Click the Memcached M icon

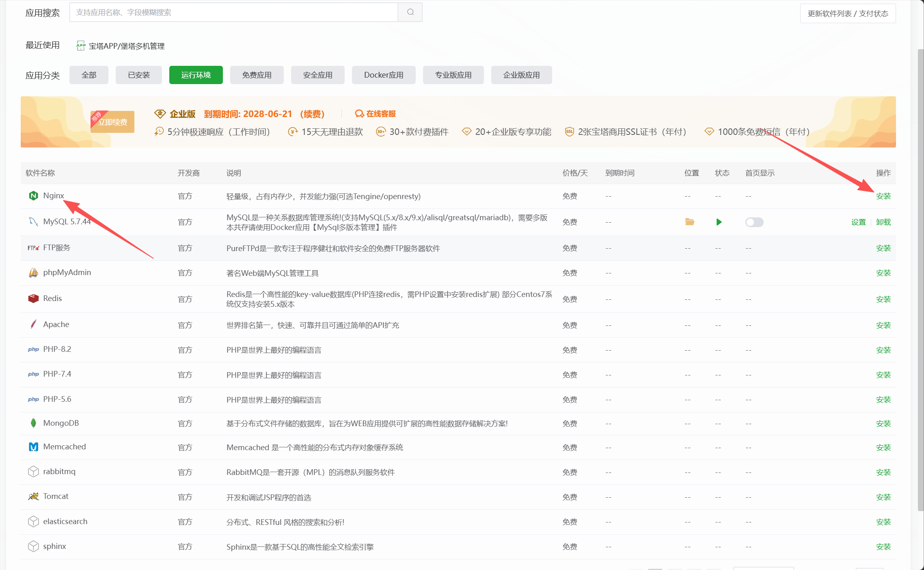[x=33, y=447]
